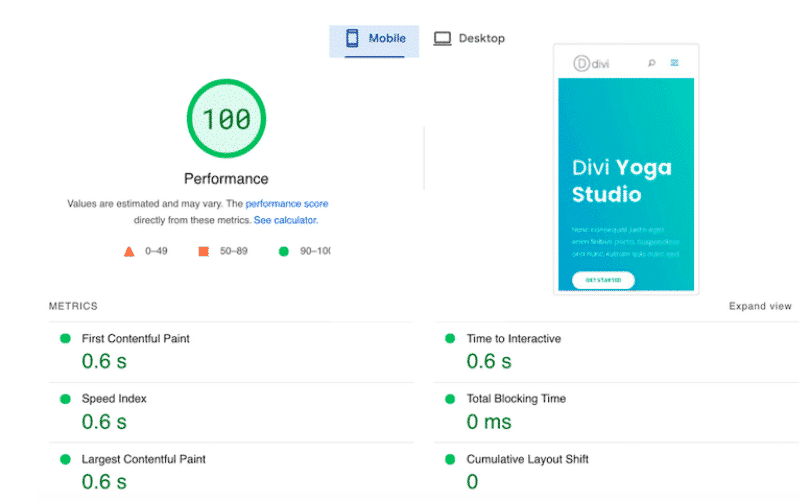This screenshot has width=800, height=500.
Task: Click the 100 performance score gauge
Action: (226, 118)
